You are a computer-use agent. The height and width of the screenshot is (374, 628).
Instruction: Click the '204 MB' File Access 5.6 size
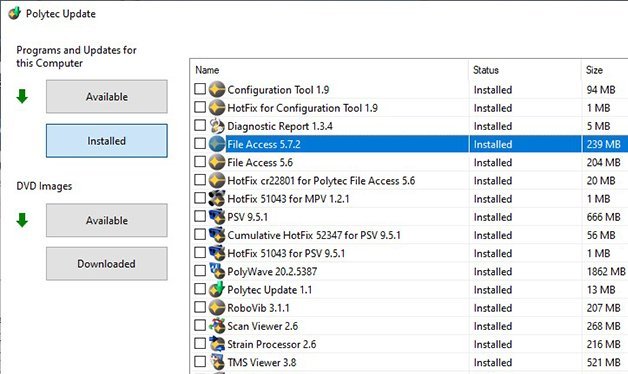pos(603,163)
